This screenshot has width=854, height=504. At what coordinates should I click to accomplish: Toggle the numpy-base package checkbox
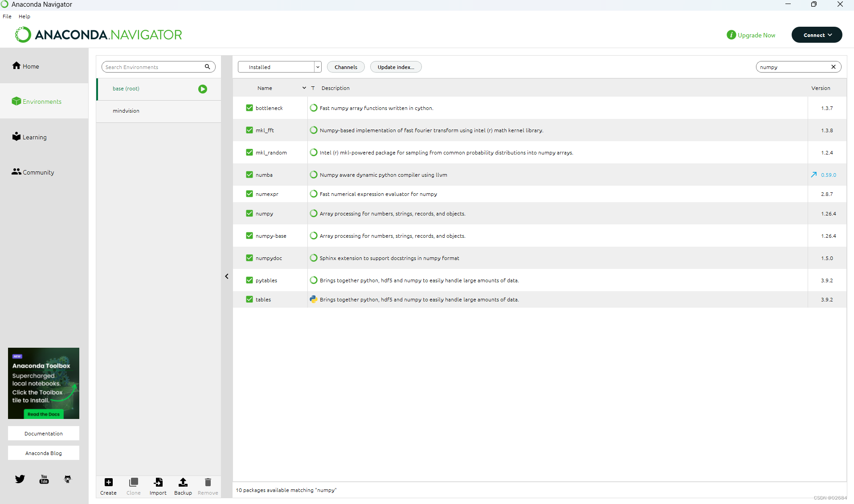(249, 236)
